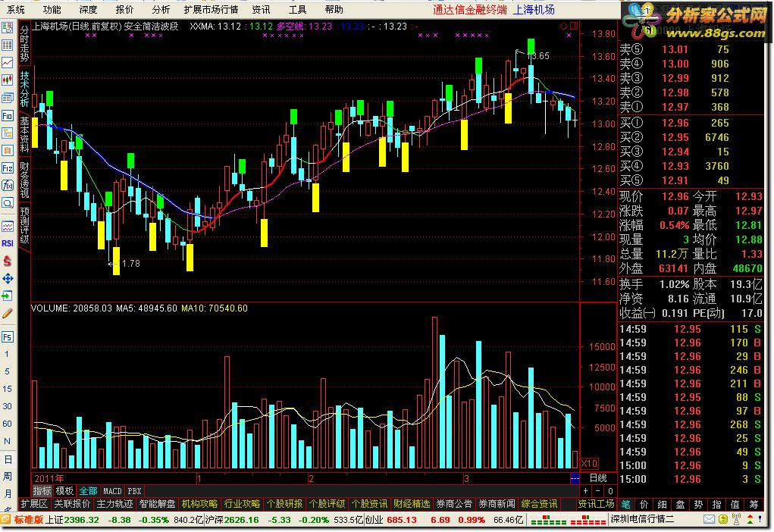Select the 笔 tick detail tab
Screen dimensions: 774x532
tap(626, 504)
